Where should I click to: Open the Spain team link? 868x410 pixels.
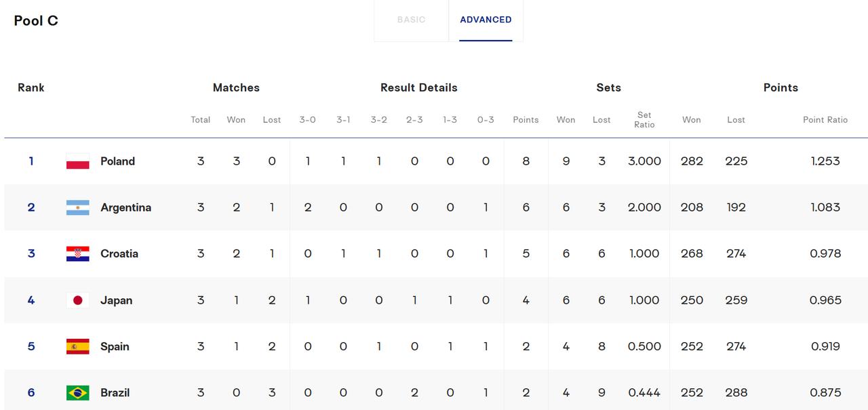[x=115, y=346]
